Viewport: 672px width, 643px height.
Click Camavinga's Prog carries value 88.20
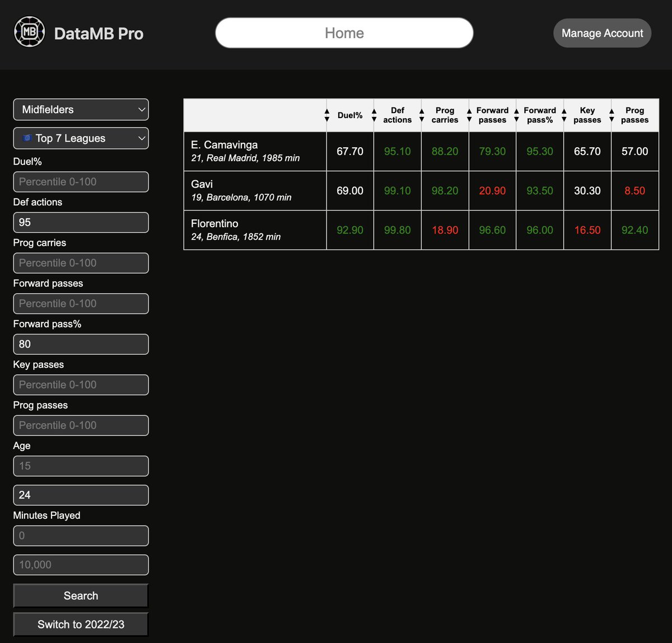[445, 151]
